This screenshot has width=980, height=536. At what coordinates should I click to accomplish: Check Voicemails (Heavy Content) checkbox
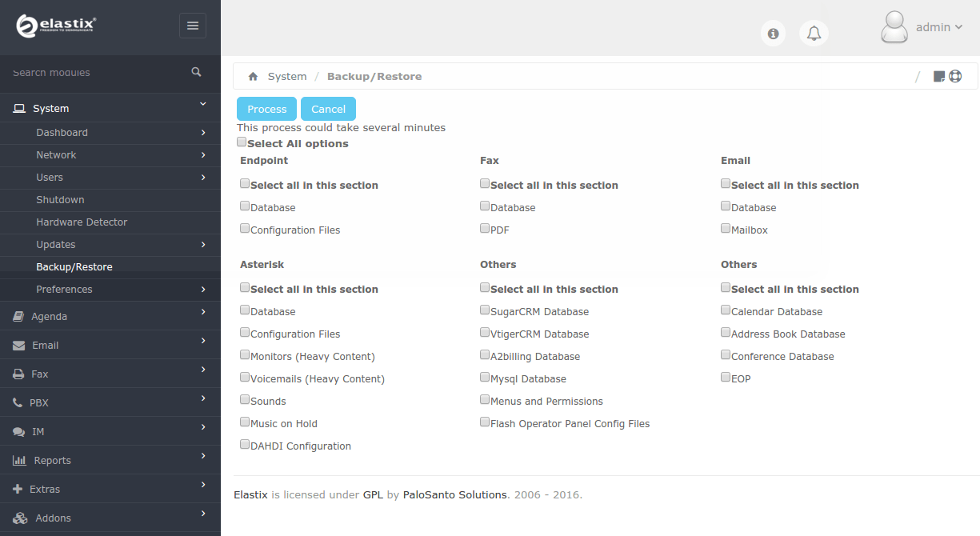[245, 378]
